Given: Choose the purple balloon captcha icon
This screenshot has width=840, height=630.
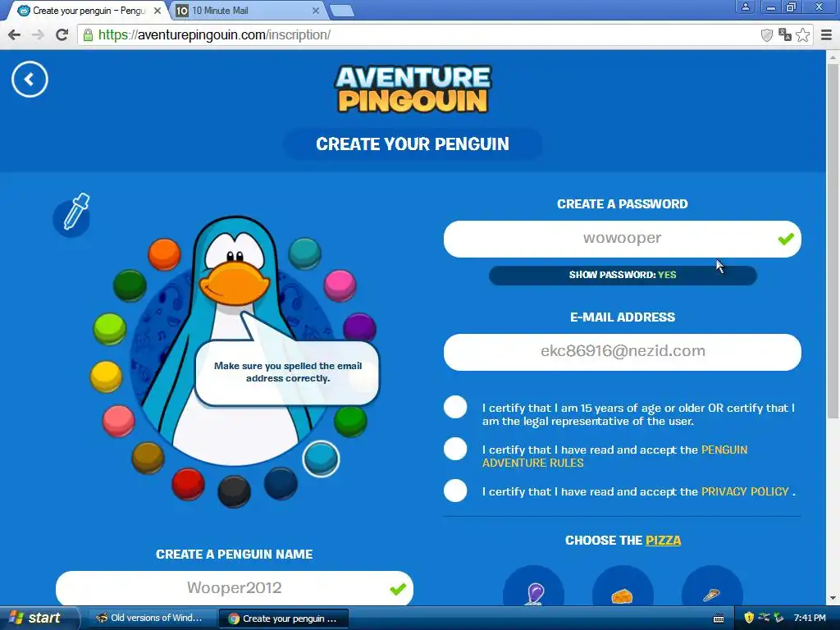Looking at the screenshot, I should (533, 586).
